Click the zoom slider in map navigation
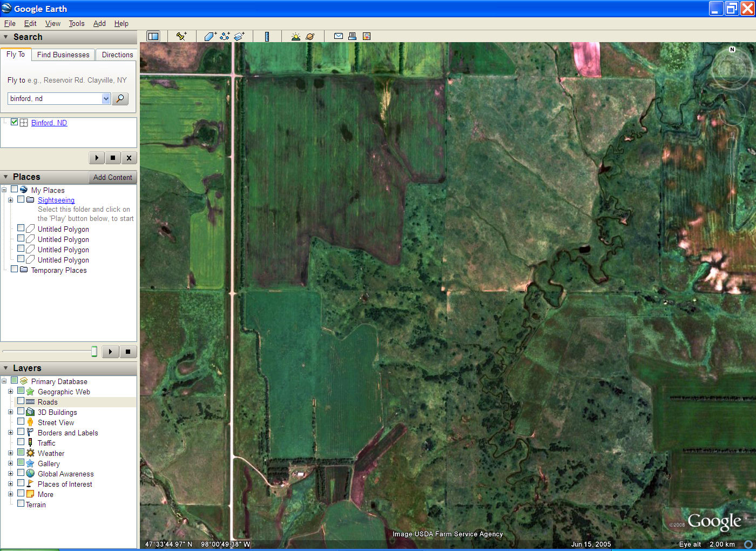This screenshot has width=756, height=551. point(731,176)
